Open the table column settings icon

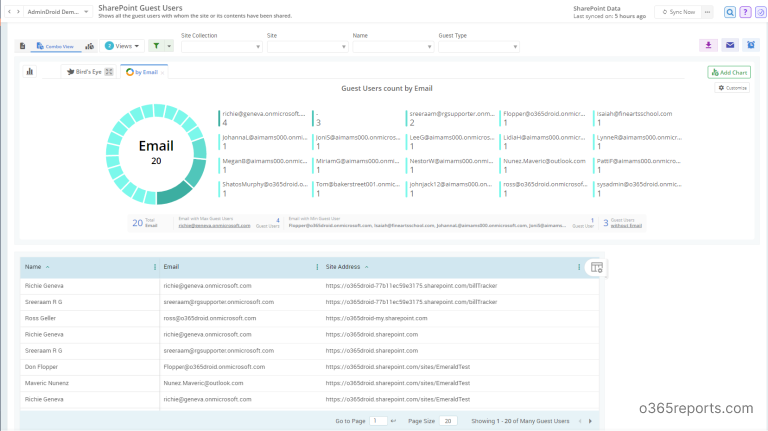coord(597,267)
